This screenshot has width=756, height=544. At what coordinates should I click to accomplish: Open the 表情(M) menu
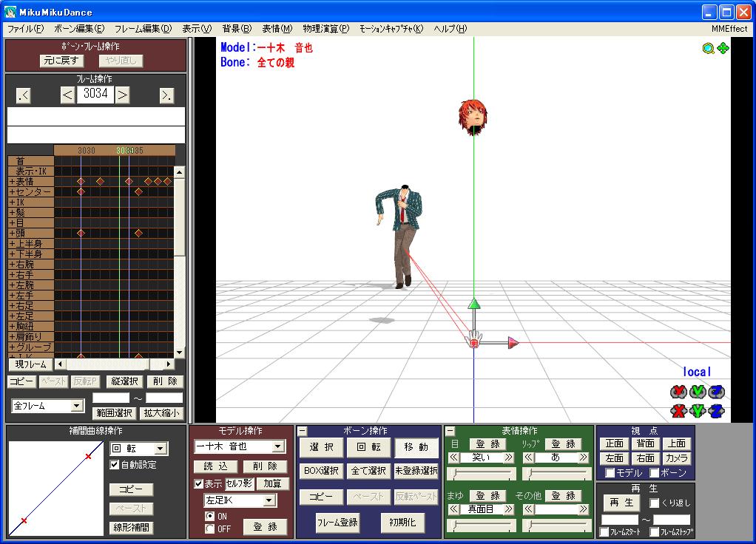click(x=277, y=28)
